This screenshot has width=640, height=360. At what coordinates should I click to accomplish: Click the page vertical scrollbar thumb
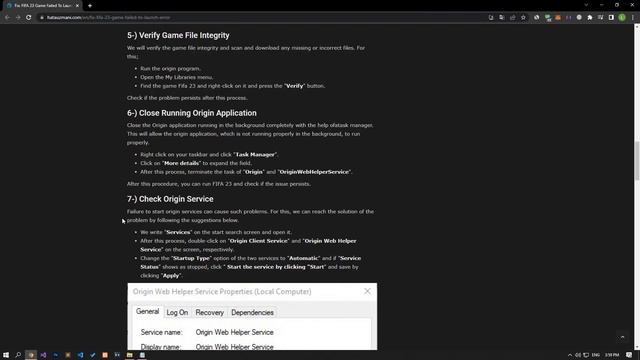coord(637,160)
